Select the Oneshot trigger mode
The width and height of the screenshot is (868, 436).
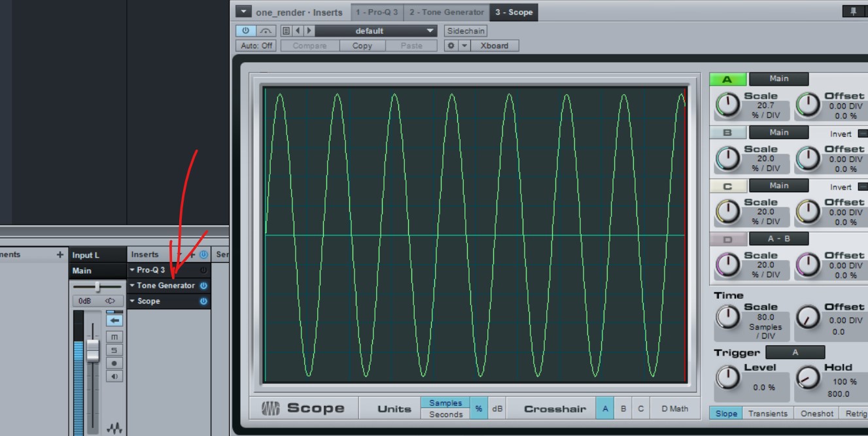click(817, 413)
